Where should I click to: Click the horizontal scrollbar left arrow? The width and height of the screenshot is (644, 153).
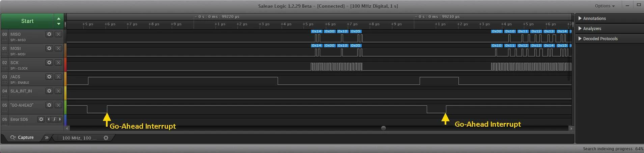67,128
